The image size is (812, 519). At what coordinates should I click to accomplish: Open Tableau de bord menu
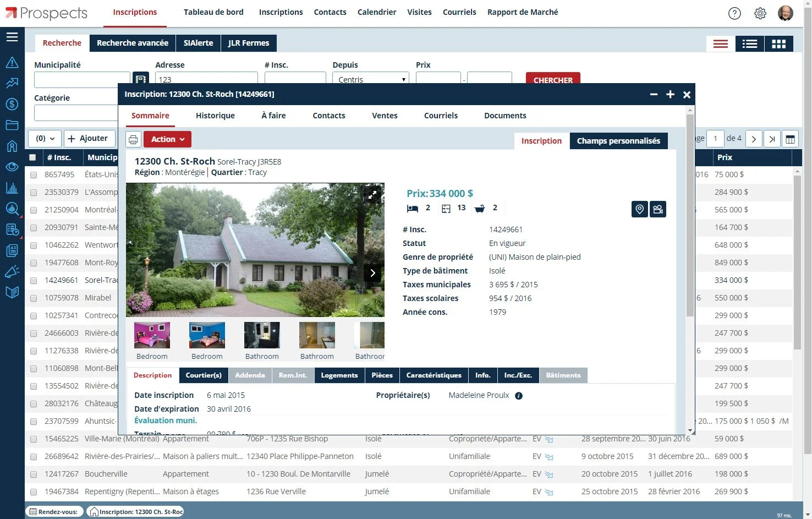[x=213, y=12]
